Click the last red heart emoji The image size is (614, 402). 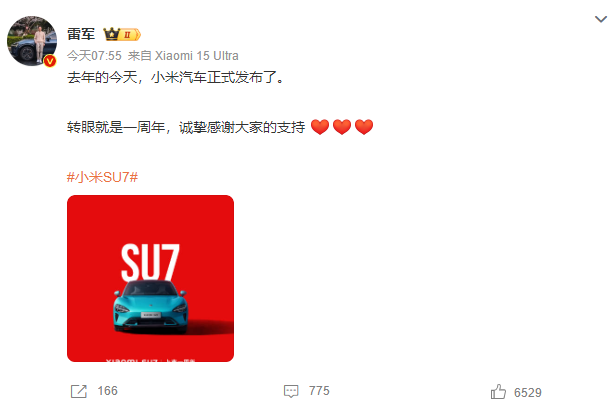[364, 127]
